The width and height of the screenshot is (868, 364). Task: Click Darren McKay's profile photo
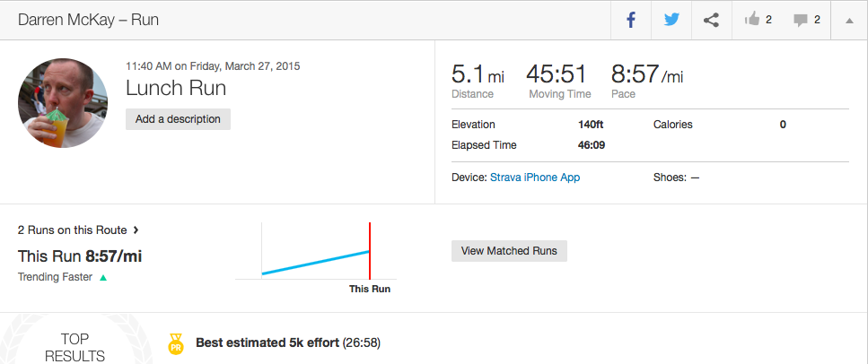63,103
